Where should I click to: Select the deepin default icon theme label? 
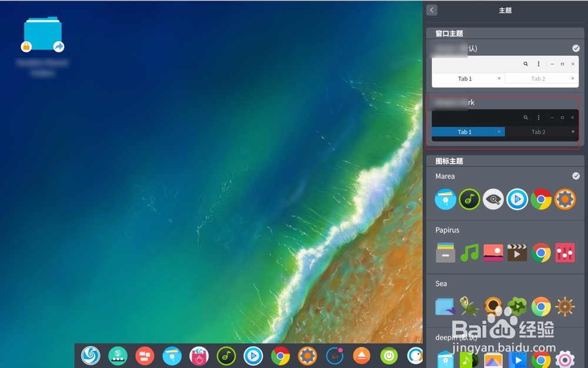pos(456,337)
